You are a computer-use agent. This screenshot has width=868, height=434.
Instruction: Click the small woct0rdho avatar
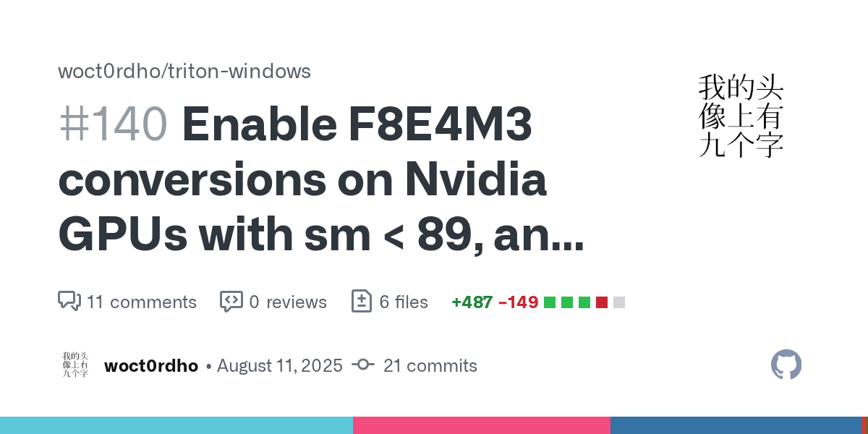pyautogui.click(x=75, y=365)
